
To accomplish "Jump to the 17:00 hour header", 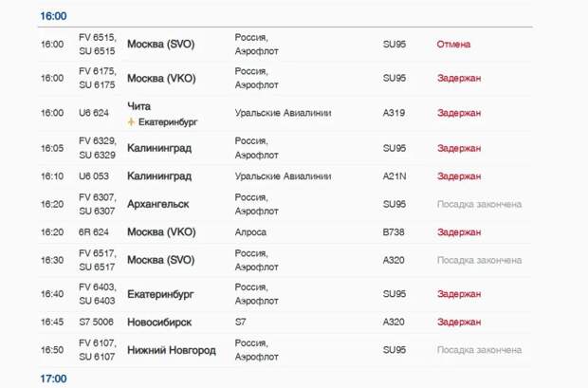I will 53,379.
